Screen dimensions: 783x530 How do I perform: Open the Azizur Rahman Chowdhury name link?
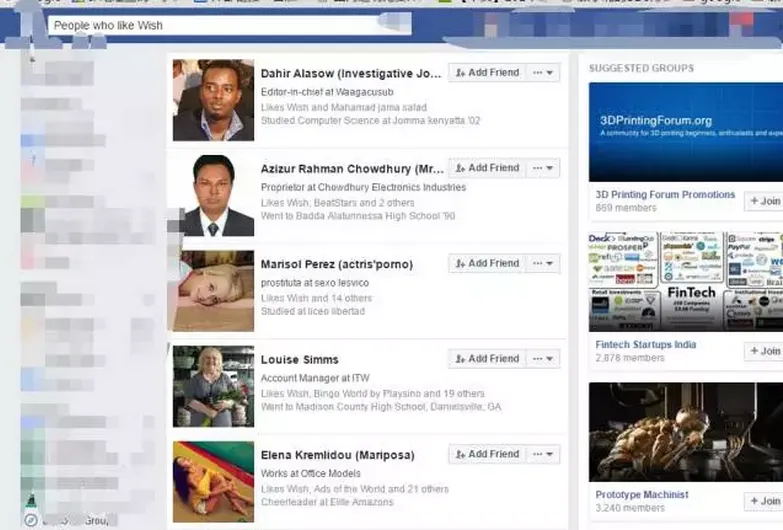[x=352, y=169]
